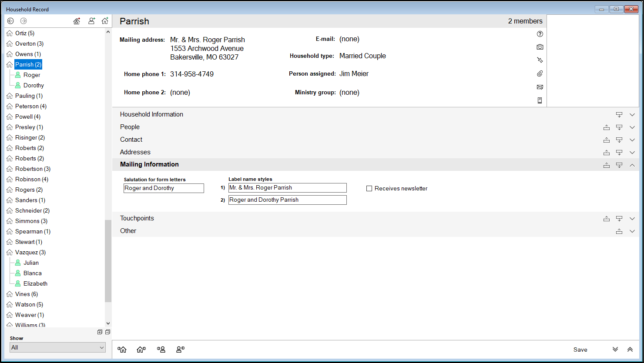The image size is (644, 363).
Task: Open the camera photo icon
Action: point(540,47)
